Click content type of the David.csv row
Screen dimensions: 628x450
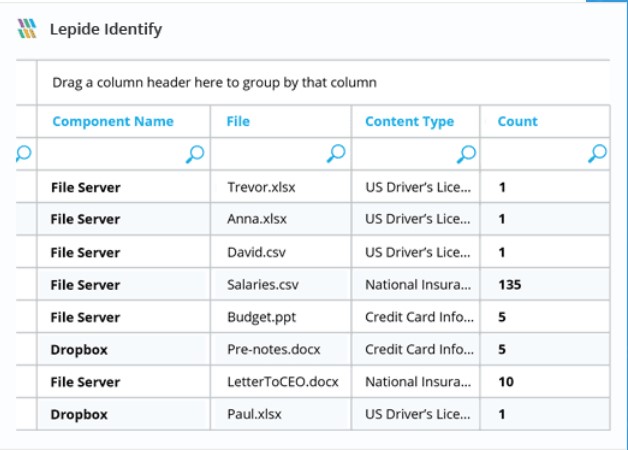coord(418,252)
